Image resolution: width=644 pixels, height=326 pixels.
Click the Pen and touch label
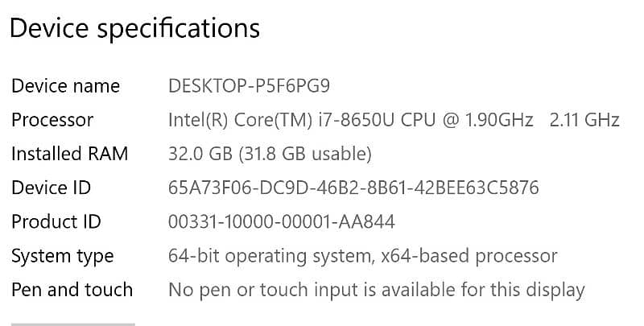[x=72, y=290]
